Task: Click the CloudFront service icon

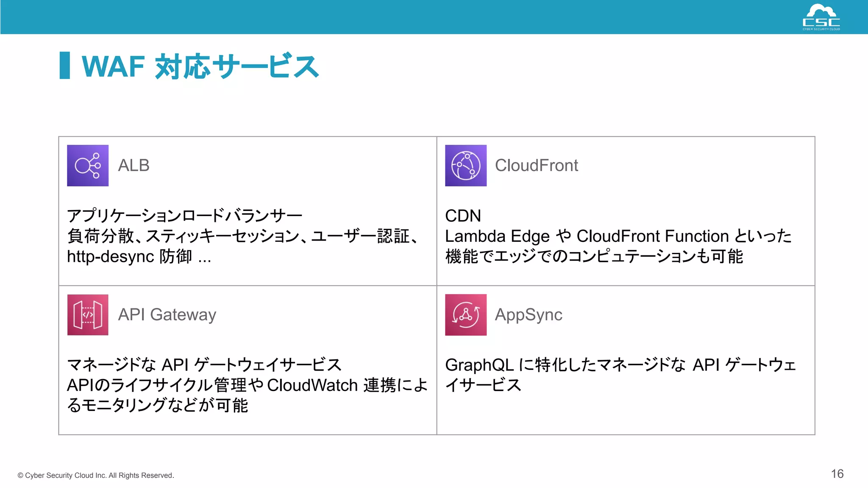Action: [466, 166]
